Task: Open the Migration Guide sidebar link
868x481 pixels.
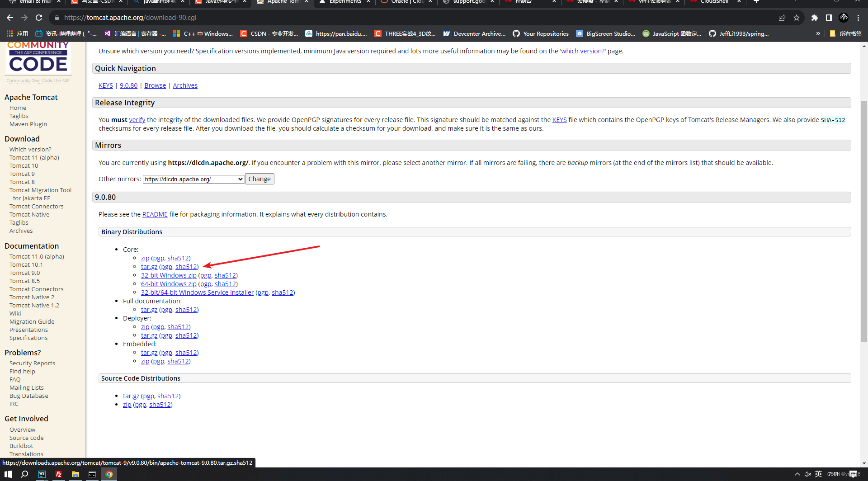Action: 32,321
